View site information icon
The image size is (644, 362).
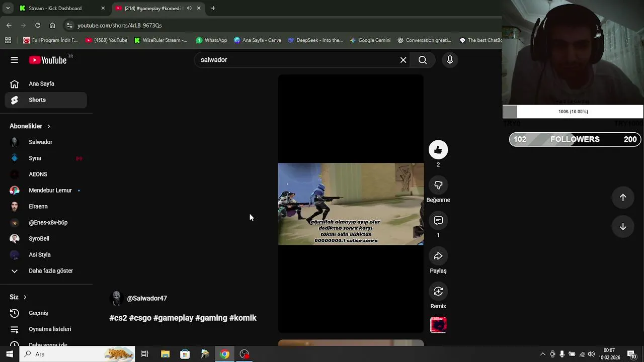pyautogui.click(x=69, y=25)
